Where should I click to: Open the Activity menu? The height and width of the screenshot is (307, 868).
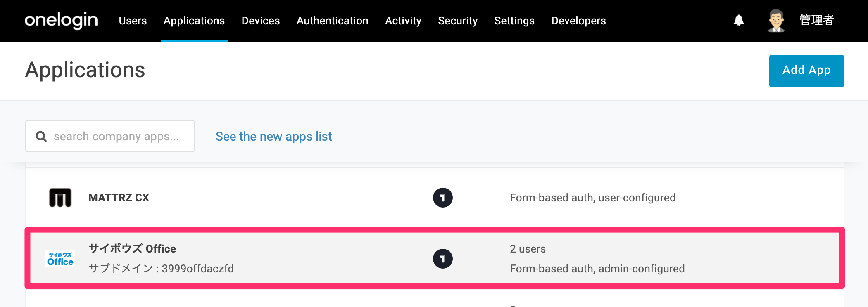pos(403,21)
